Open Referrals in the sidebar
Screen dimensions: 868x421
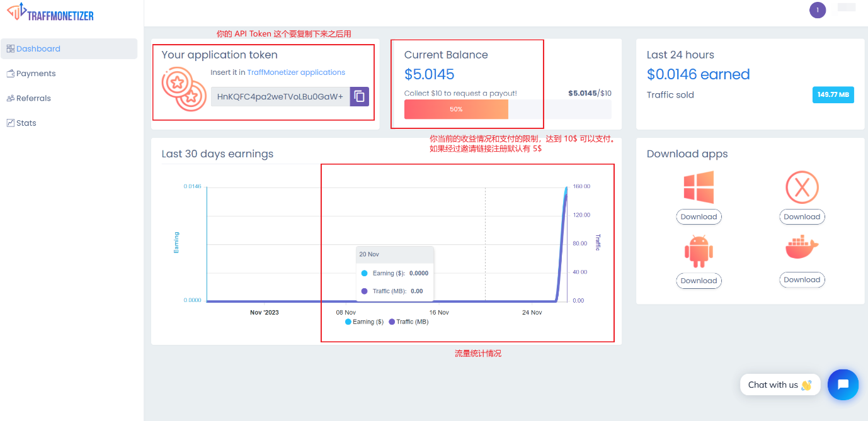tap(33, 98)
